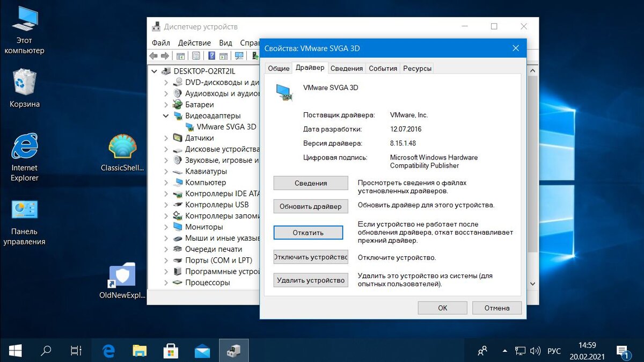Screen dimensions: 644x362
Task: Click the scrollbar down arrow in Device Manager
Action: tap(532, 284)
